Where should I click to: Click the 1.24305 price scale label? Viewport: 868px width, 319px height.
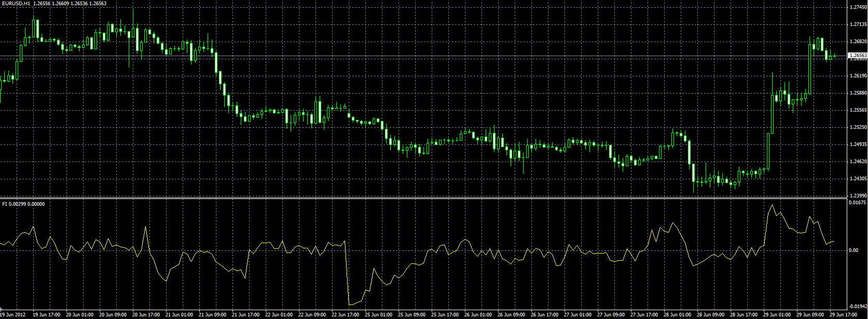coord(859,179)
